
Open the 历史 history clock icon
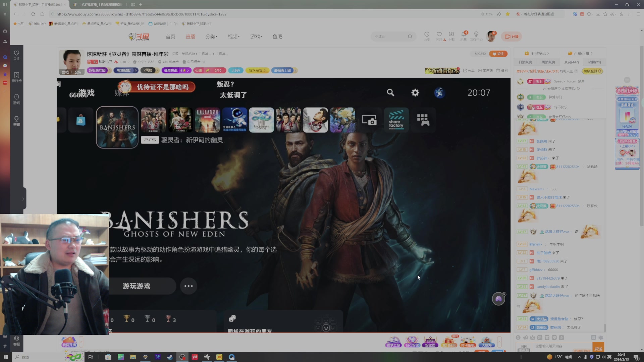427,35
